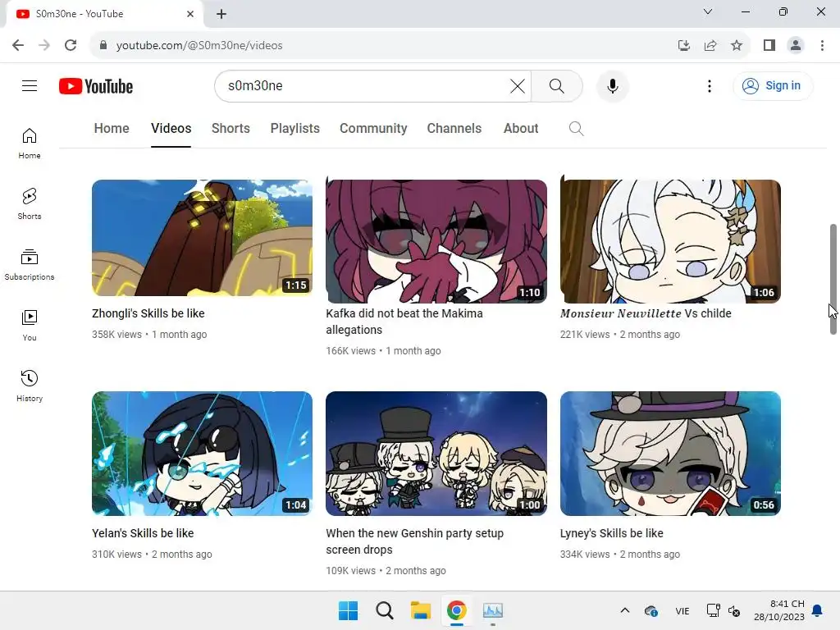This screenshot has height=630, width=840.
Task: Close the S0m30ne YouTube tab
Action: (190, 14)
